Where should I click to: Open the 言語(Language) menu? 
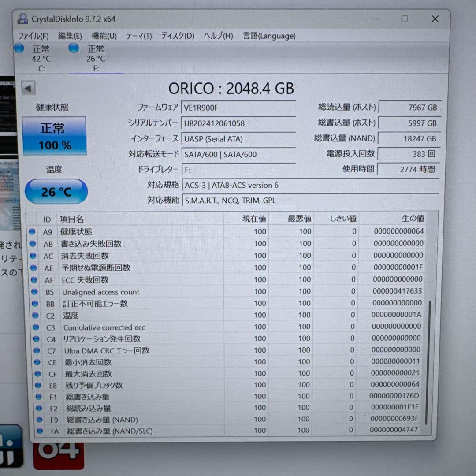click(x=269, y=36)
